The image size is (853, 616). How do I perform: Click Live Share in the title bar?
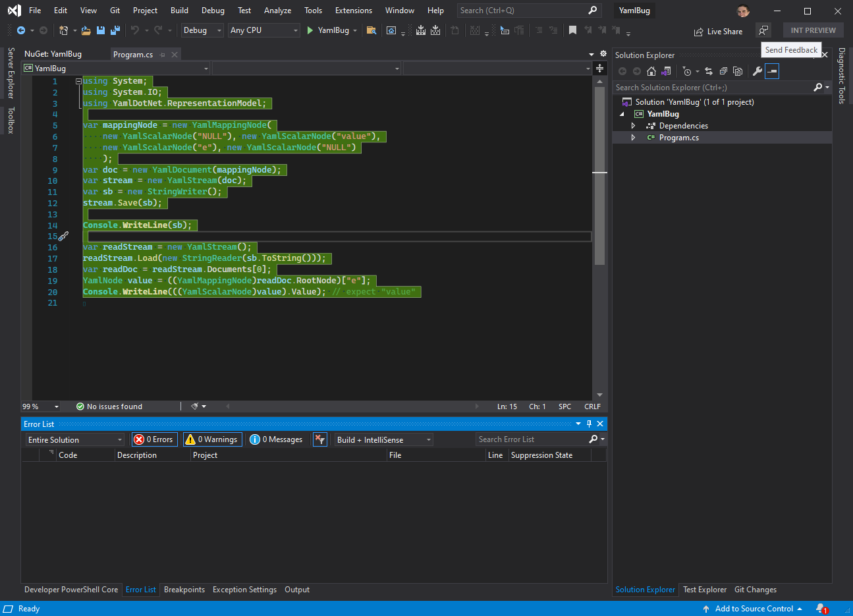719,31
